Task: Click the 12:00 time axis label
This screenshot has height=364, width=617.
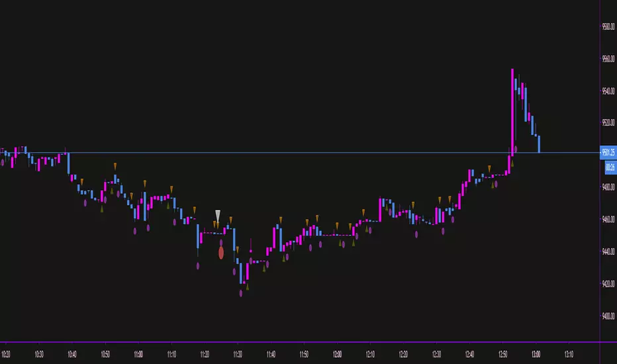Action: point(337,354)
